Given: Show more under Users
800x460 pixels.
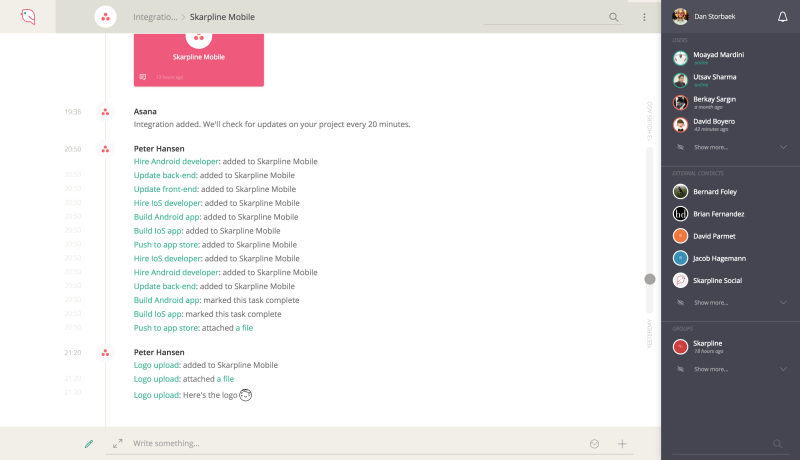Looking at the screenshot, I should click(x=711, y=147).
